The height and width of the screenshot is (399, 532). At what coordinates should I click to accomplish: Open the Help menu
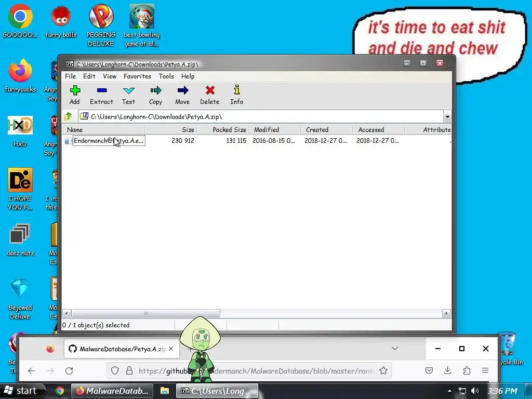click(188, 76)
